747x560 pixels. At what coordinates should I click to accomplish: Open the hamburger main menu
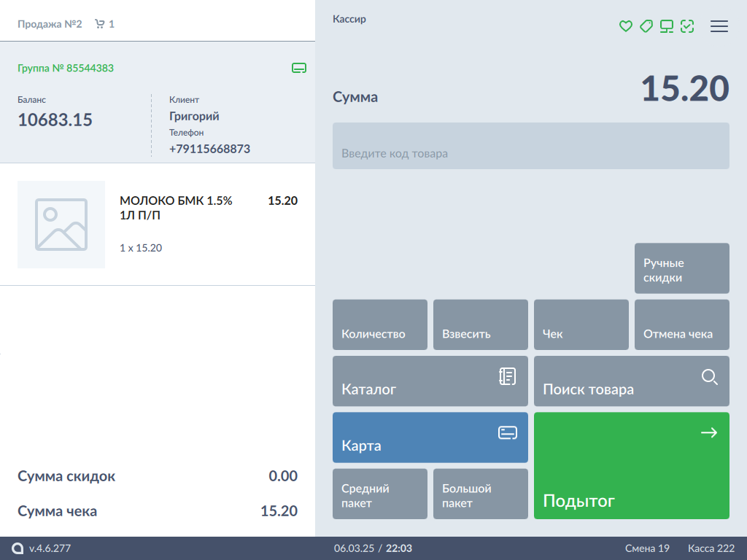[x=719, y=26]
